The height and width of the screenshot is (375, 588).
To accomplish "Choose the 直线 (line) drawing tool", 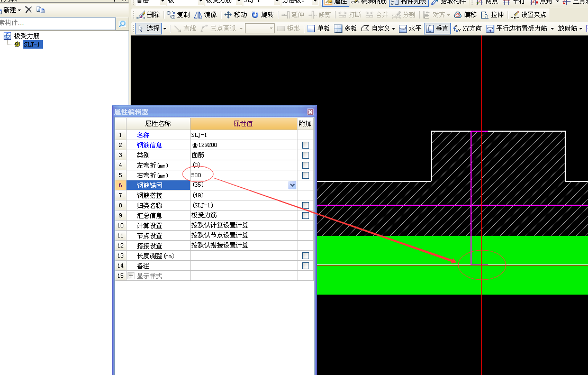I will [x=185, y=29].
